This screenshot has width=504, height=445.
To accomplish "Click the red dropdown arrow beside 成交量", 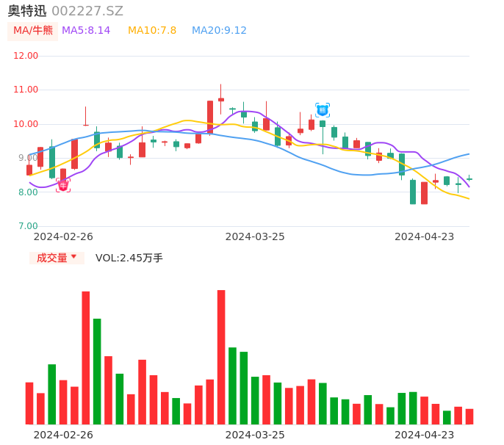I will pyautogui.click(x=73, y=257).
